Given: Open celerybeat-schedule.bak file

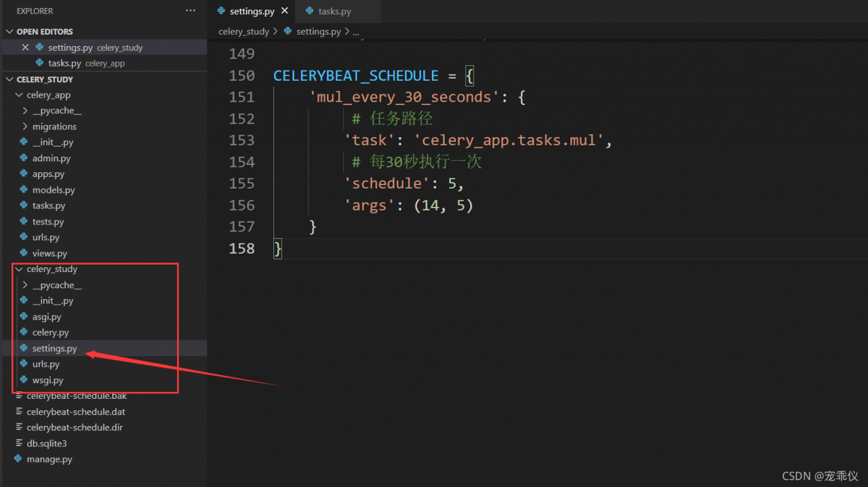Looking at the screenshot, I should click(103, 395).
